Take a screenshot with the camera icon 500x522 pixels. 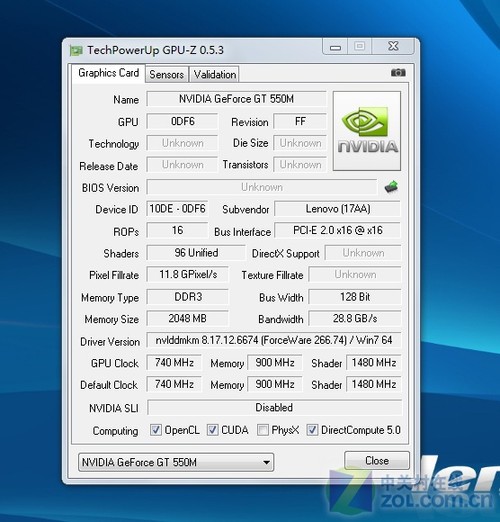pyautogui.click(x=398, y=72)
